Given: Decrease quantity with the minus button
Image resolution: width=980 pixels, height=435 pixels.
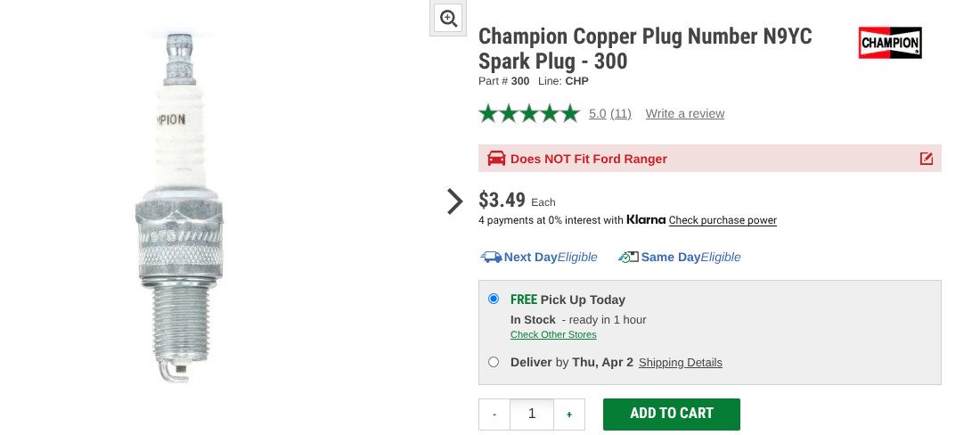Looking at the screenshot, I should (x=494, y=414).
